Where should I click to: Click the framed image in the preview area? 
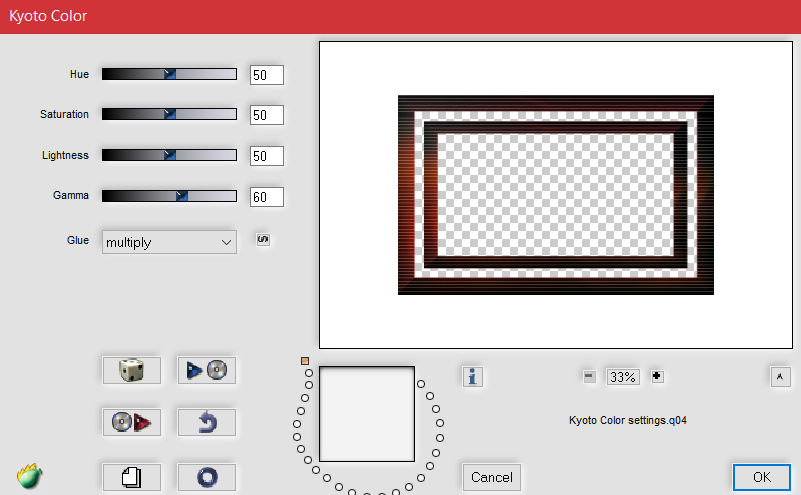point(556,195)
